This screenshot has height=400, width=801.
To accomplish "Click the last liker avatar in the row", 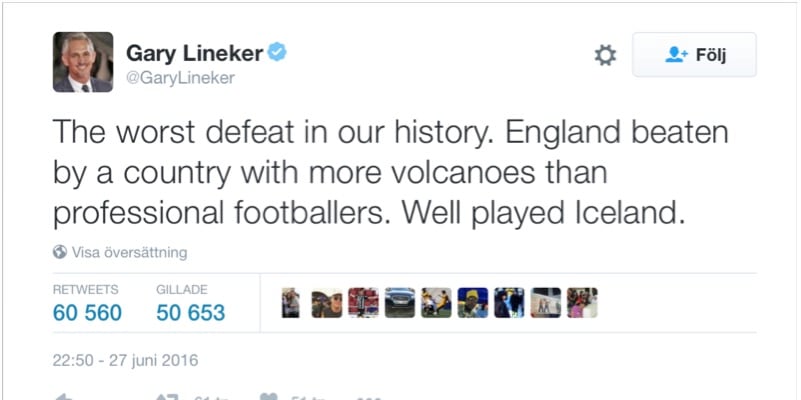I will [582, 303].
